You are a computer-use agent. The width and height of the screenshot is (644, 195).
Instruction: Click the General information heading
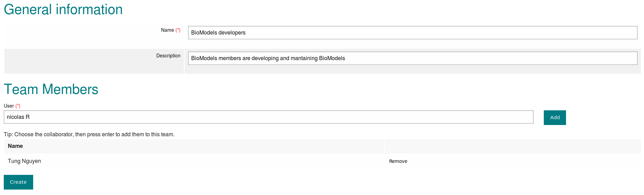click(x=63, y=10)
